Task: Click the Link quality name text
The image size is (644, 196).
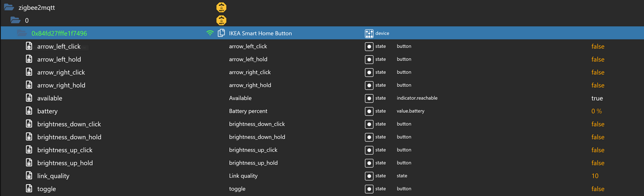Action: [243, 176]
